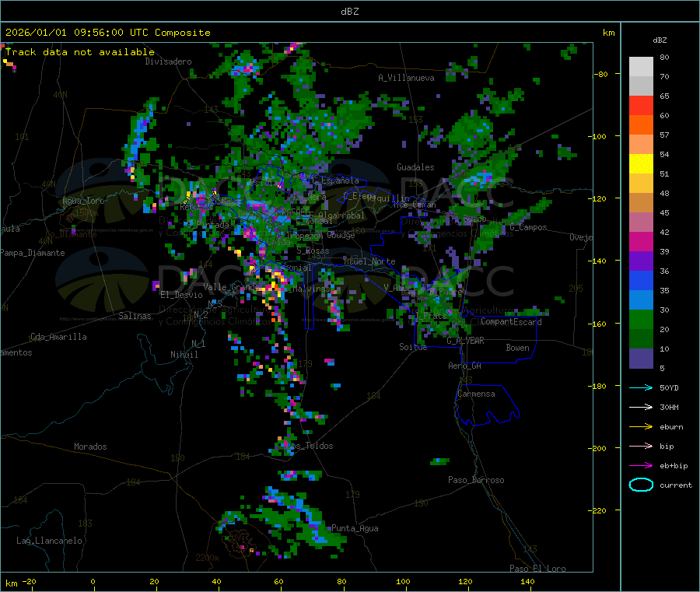Select the 80 dBZ white color swatch
Image resolution: width=700 pixels, height=592 pixels.
[641, 67]
